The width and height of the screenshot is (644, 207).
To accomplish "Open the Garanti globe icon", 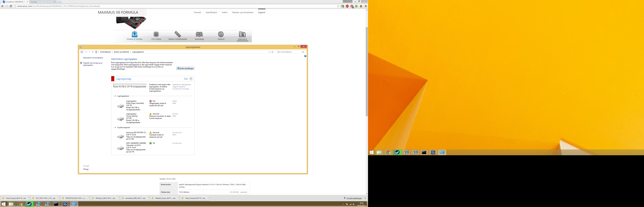I will pos(221,34).
